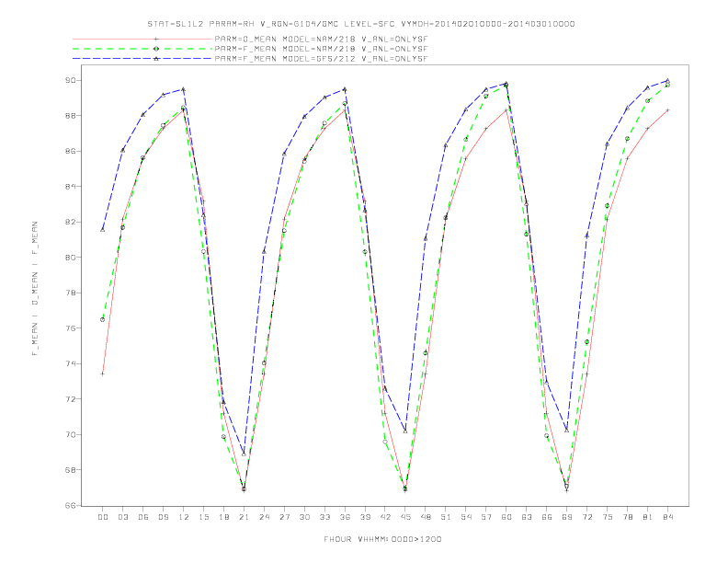Image resolution: width=728 pixels, height=563 pixels.
Task: Click the x-axis tick label 33
Action: 324,517
